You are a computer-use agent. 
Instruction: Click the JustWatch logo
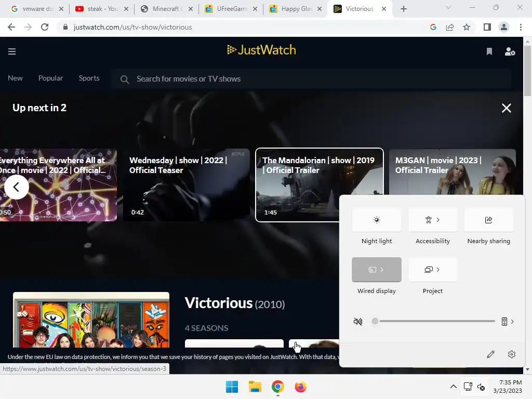(261, 50)
